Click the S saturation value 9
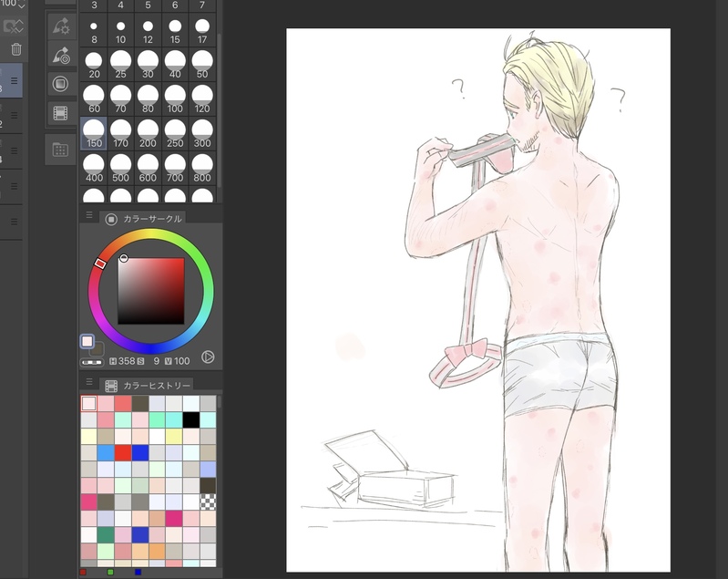Viewport: 728px width, 579px height. point(157,361)
